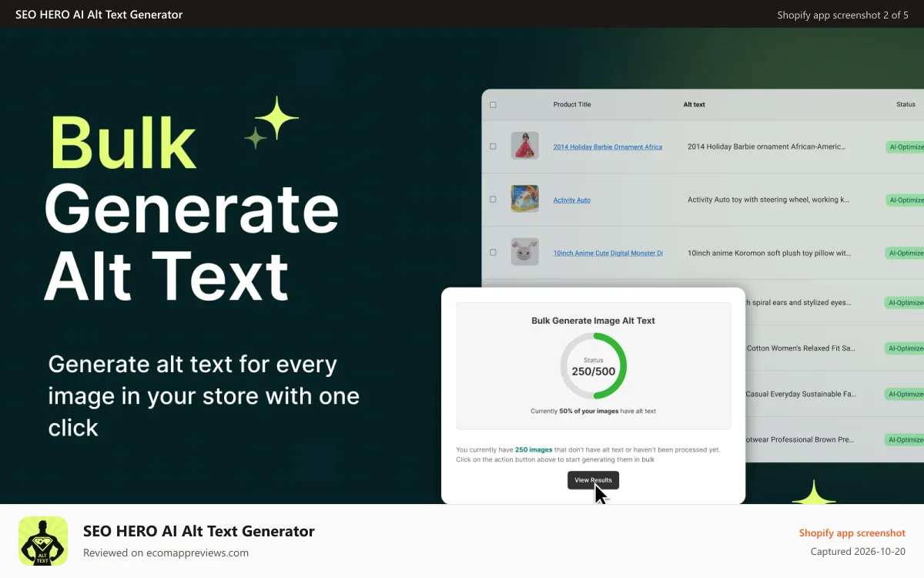Tick the select-all checkbox in table header
The image size is (924, 578).
click(x=493, y=105)
